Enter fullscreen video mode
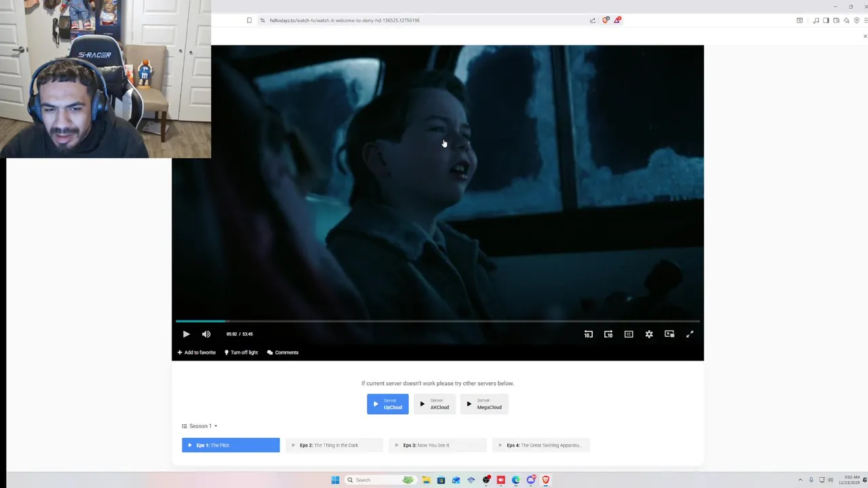The image size is (868, 488). (x=690, y=334)
